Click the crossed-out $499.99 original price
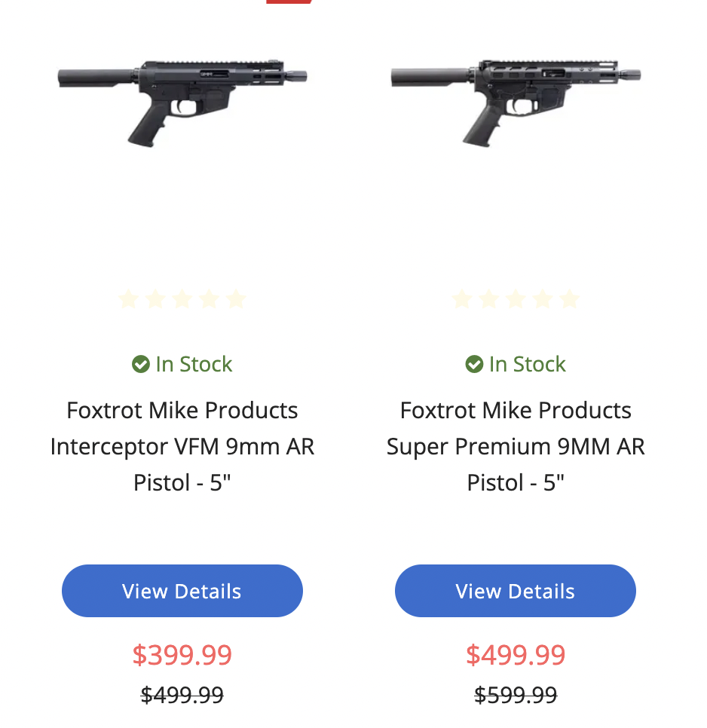This screenshot has height=728, width=707. click(x=182, y=695)
